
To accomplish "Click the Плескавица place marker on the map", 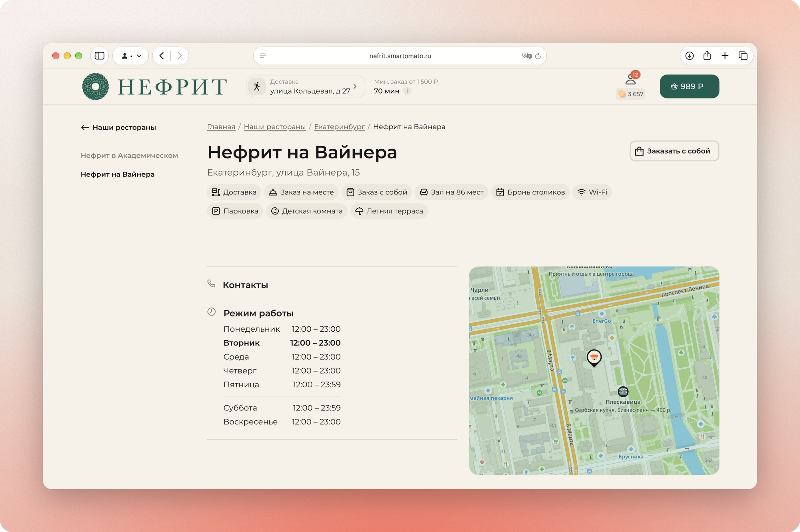I will tap(623, 392).
